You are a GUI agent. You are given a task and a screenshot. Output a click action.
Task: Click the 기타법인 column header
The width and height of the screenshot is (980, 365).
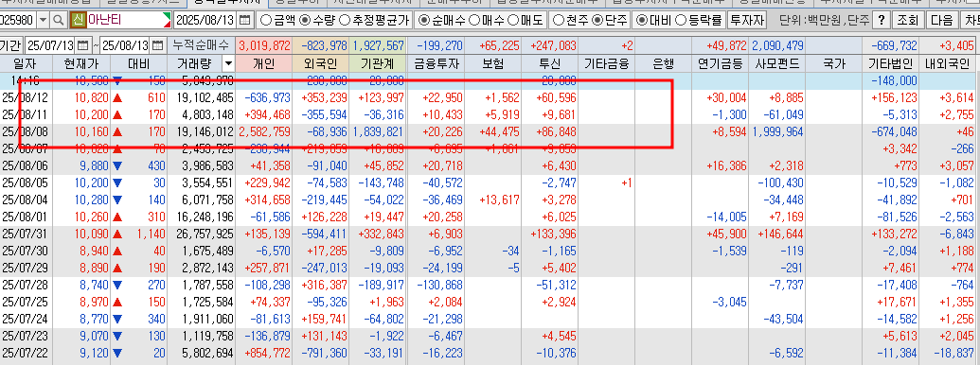pos(891,63)
